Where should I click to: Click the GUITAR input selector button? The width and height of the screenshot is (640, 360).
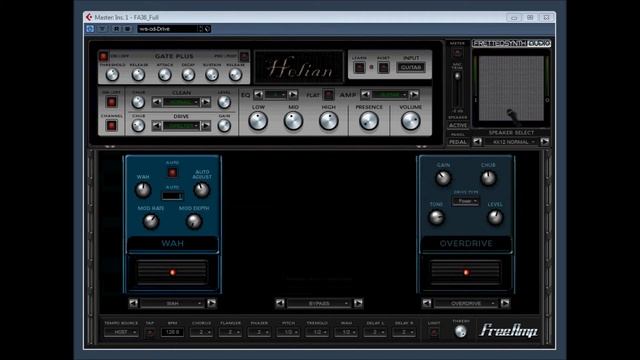click(411, 67)
